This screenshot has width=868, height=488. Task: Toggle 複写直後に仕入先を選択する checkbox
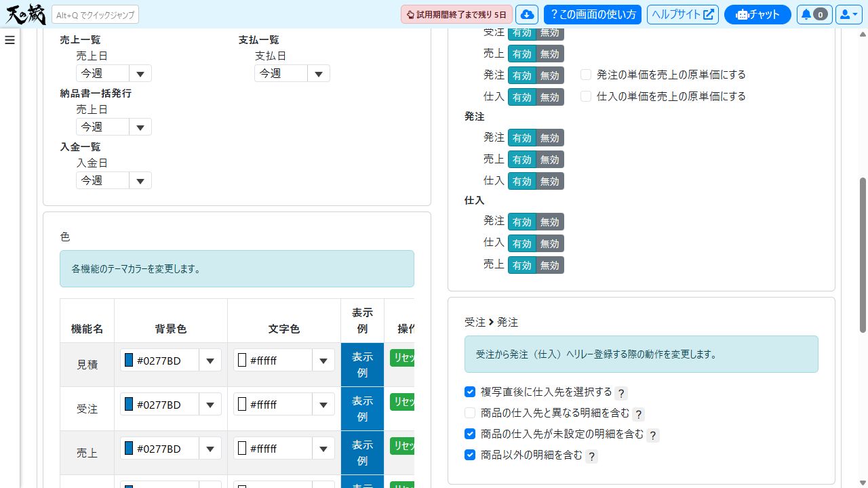pyautogui.click(x=470, y=392)
